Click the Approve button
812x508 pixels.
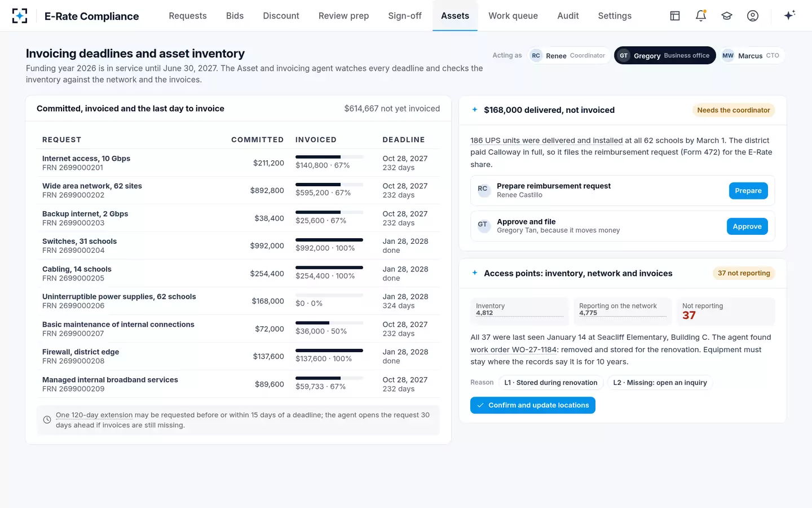point(747,226)
